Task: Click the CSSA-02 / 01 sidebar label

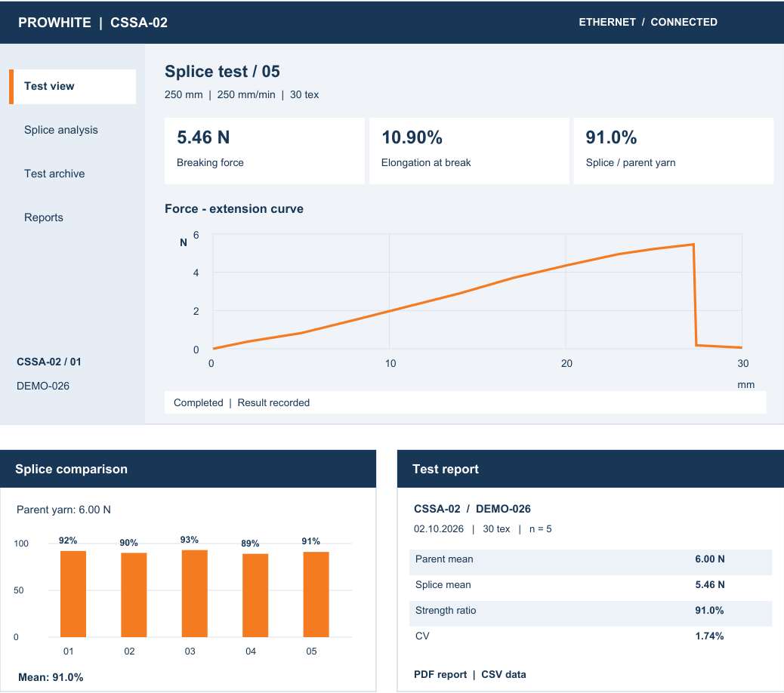Action: point(49,362)
